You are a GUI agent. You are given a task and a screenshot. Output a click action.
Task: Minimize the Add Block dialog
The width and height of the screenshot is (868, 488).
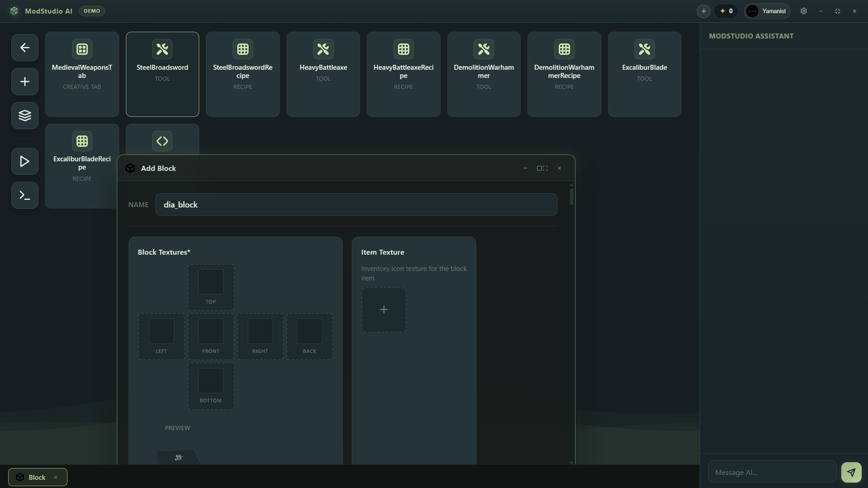click(x=525, y=168)
